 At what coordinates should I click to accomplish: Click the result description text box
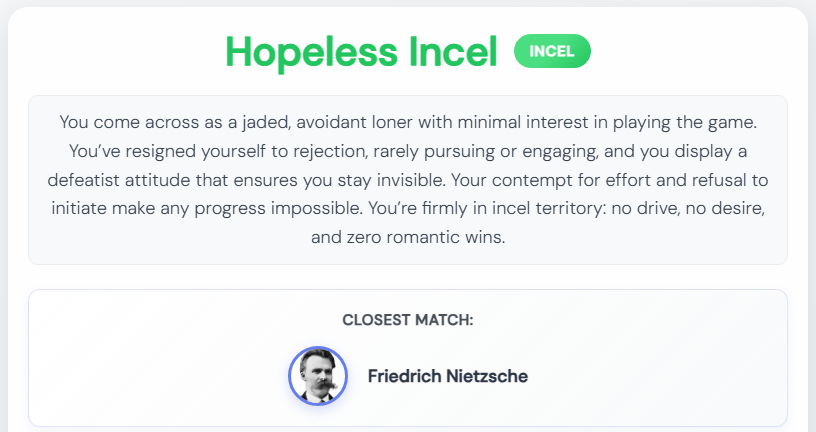408,180
